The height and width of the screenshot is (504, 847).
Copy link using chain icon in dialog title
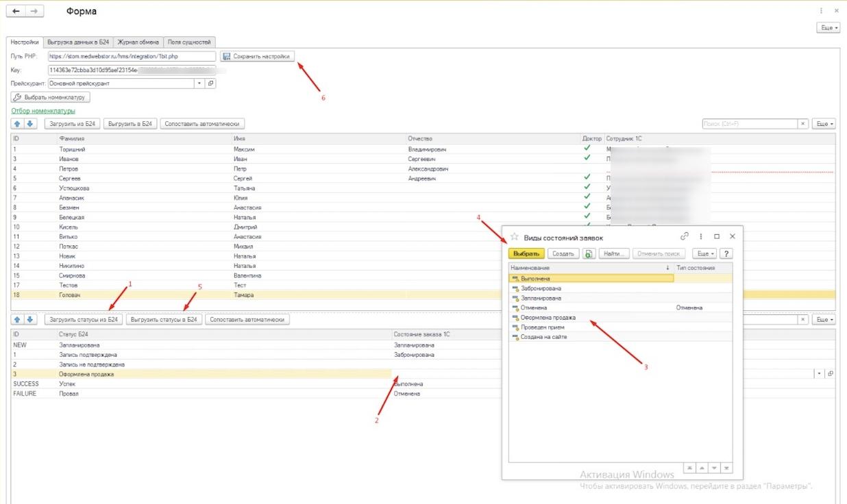tap(684, 236)
